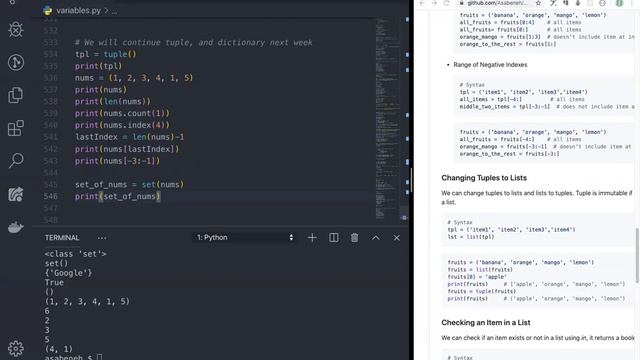Screen dimensions: 640x360
Task: Click terminal output 'True'
Action: click(54, 282)
